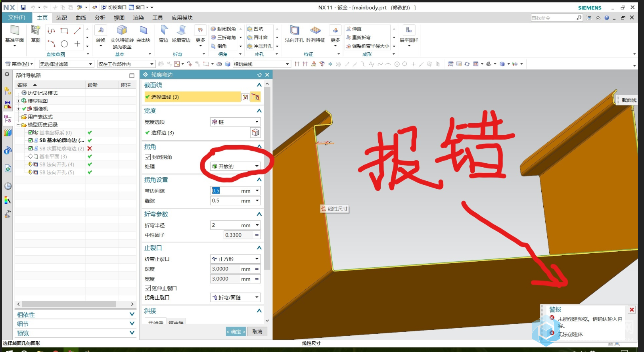Open the 折弯止裂口 正方形 dropdown

(235, 259)
